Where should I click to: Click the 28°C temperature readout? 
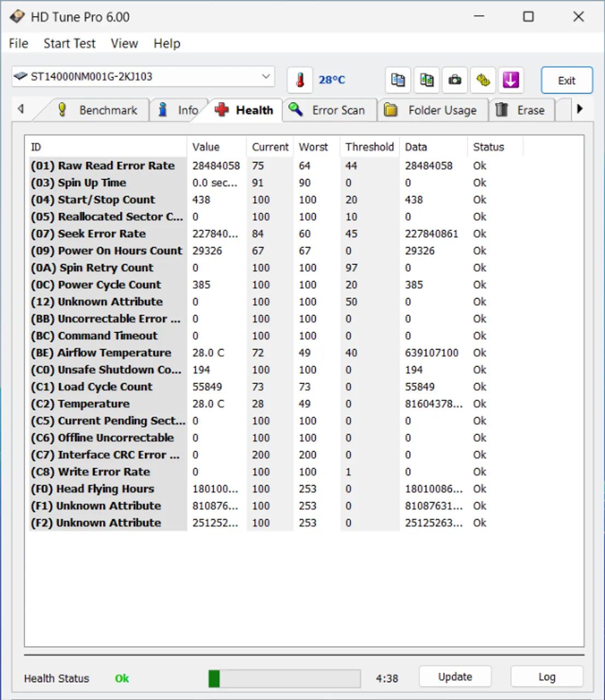click(332, 80)
